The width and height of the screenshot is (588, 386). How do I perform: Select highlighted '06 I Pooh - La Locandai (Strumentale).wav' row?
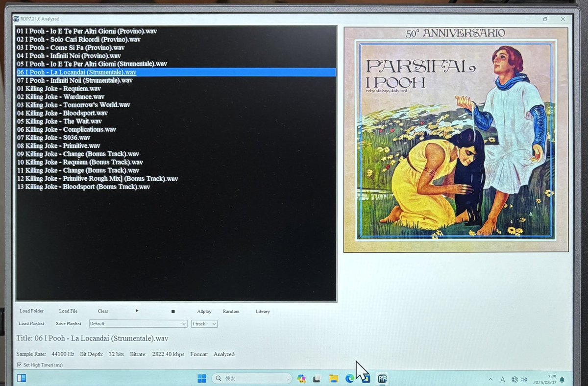pos(176,72)
